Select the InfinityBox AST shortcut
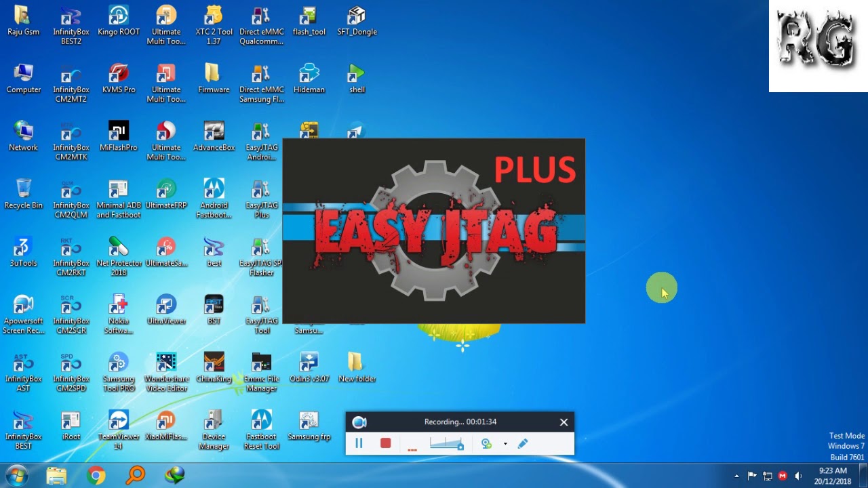This screenshot has height=488, width=868. [x=23, y=372]
